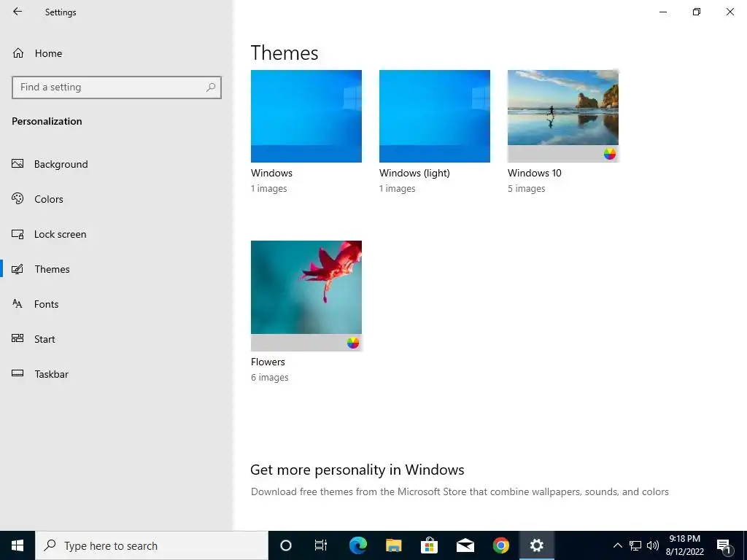The width and height of the screenshot is (747, 560).
Task: Launch Microsoft Edge from the taskbar
Action: [357, 545]
